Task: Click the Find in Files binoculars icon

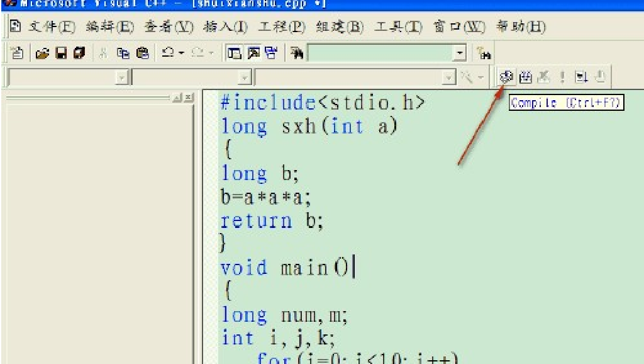Action: click(297, 53)
